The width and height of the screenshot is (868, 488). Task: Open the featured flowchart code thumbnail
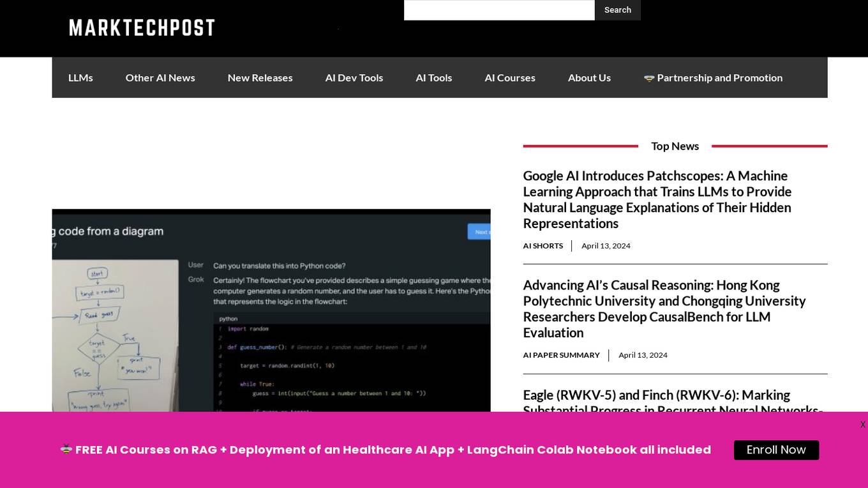click(x=271, y=310)
